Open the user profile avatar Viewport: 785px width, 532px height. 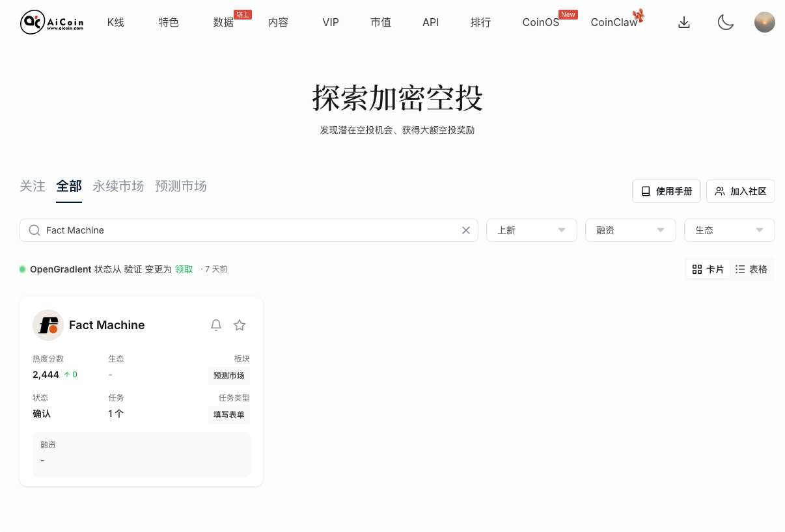tap(765, 21)
